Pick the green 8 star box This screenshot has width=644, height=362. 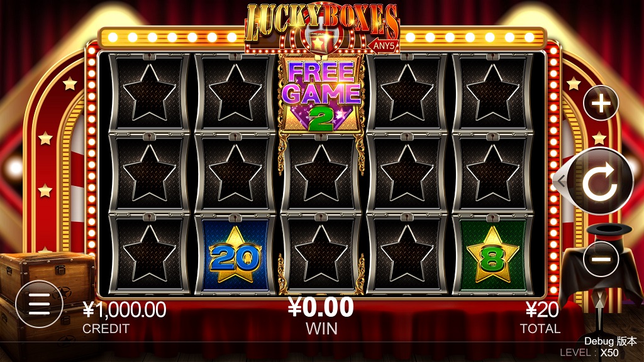click(x=492, y=255)
